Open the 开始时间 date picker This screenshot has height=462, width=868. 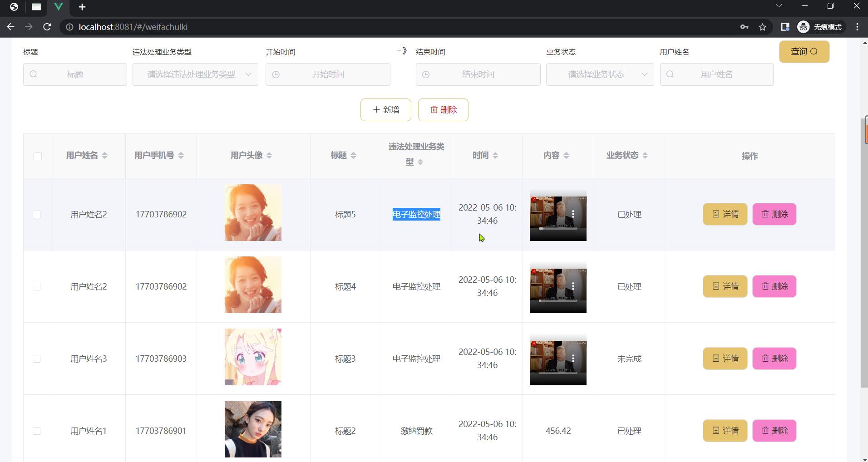(328, 74)
